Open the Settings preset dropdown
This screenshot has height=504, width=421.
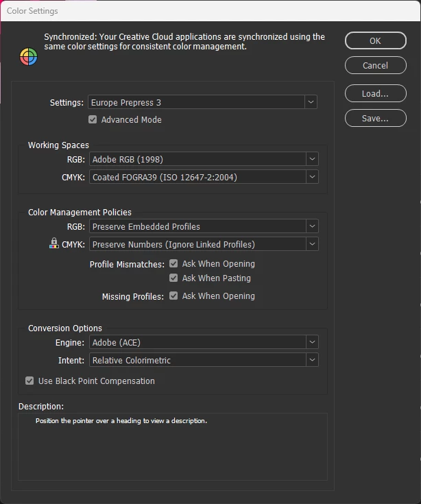point(202,102)
